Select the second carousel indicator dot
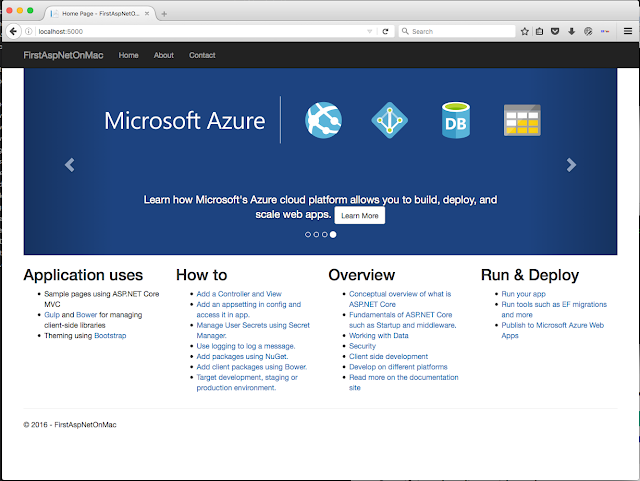Image resolution: width=640 pixels, height=481 pixels. pos(316,234)
